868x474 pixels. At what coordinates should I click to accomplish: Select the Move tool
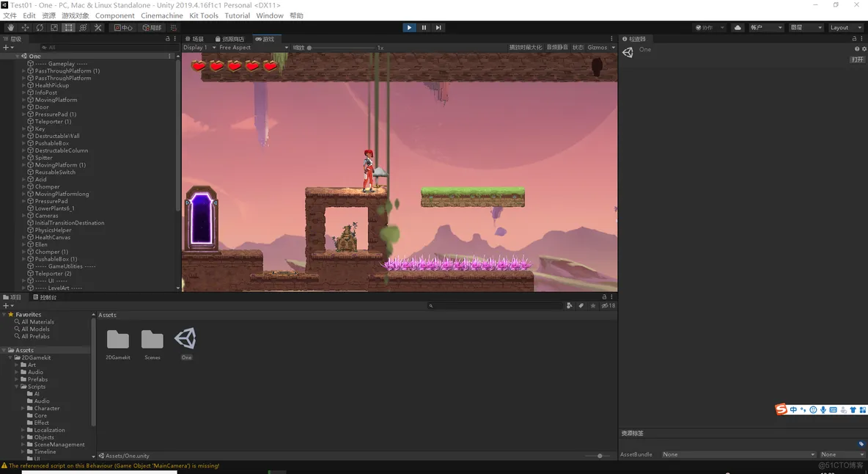pyautogui.click(x=25, y=28)
